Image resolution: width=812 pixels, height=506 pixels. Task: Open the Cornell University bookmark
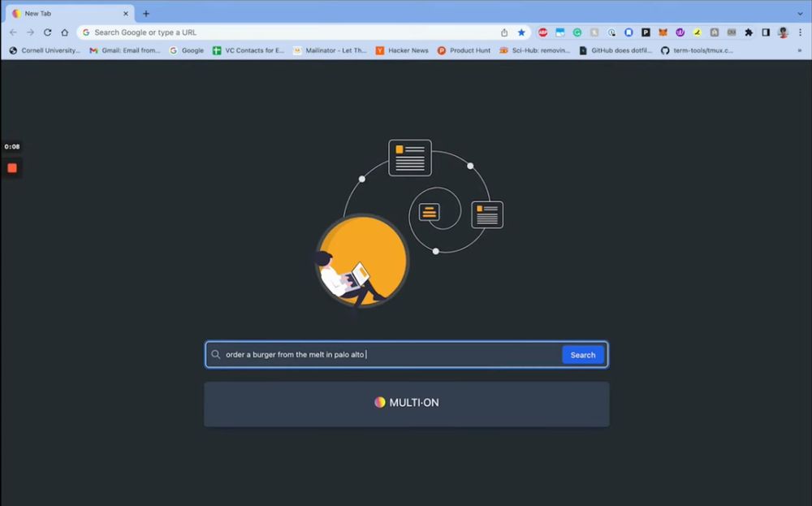point(45,50)
